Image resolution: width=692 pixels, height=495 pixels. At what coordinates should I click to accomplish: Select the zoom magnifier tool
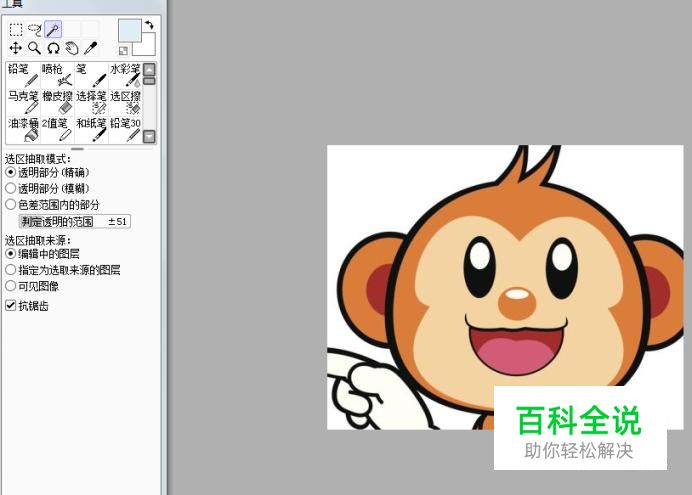(x=34, y=48)
